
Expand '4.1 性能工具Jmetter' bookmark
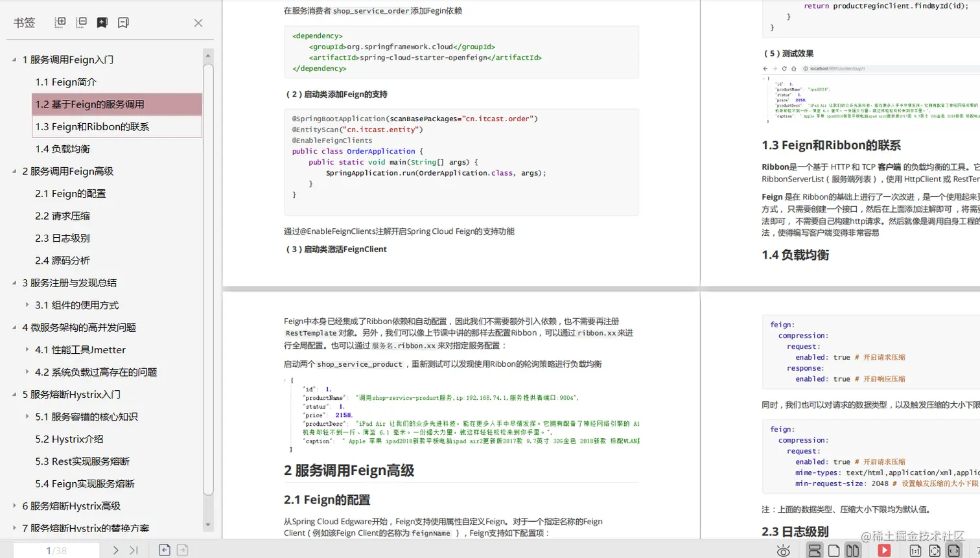27,349
